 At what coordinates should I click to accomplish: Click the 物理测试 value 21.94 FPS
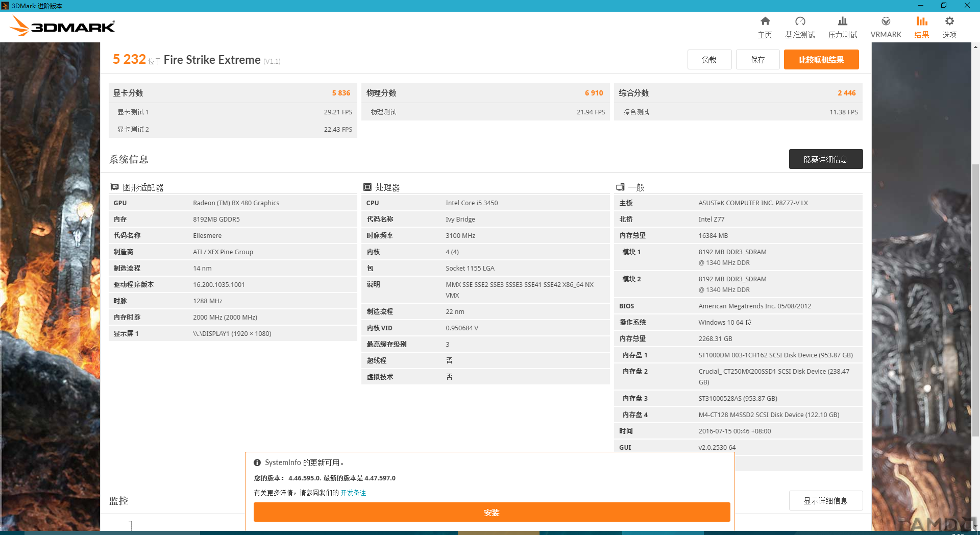[x=591, y=112]
